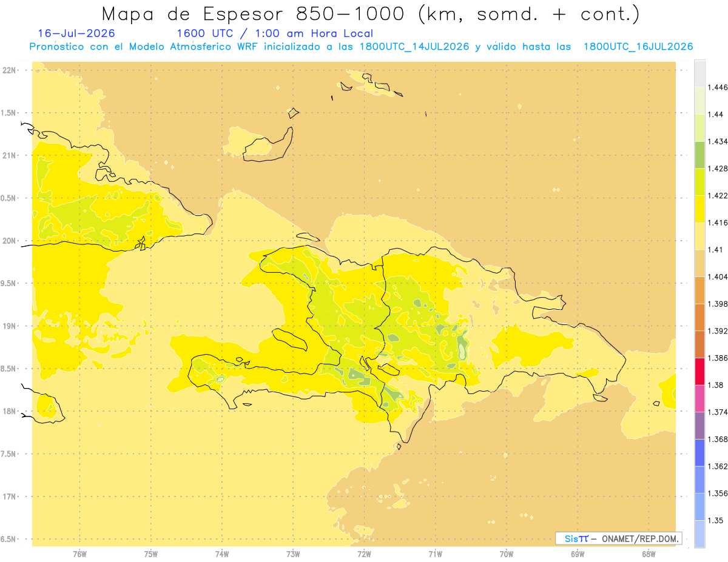Click the 68W longitude axis label
This screenshot has width=728, height=562.
(x=649, y=554)
